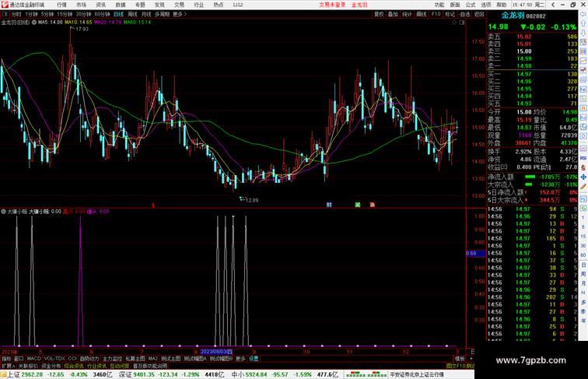
Task: Click sidebar 年 period icon
Action: pos(583,321)
